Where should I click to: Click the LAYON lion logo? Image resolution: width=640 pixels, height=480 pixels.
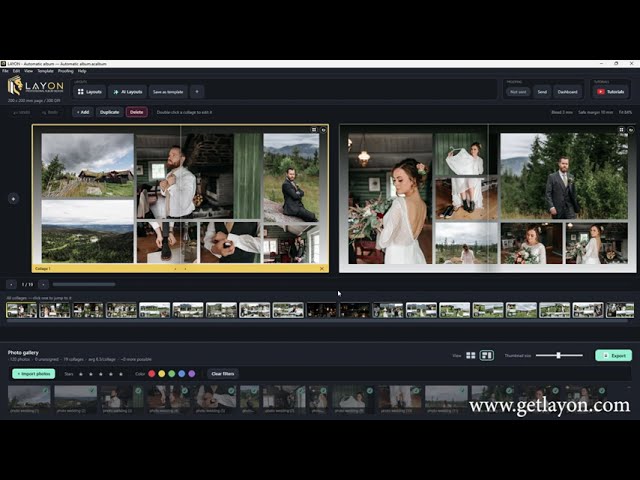[15, 86]
